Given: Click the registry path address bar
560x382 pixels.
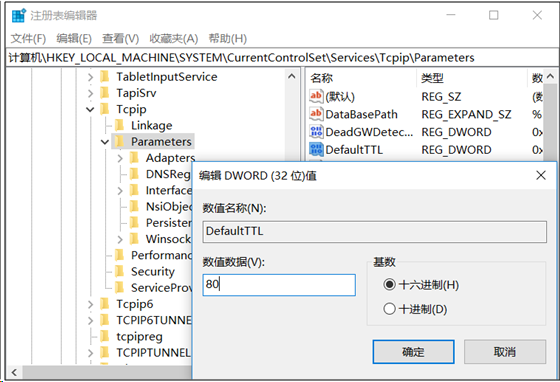Looking at the screenshot, I should point(282,57).
